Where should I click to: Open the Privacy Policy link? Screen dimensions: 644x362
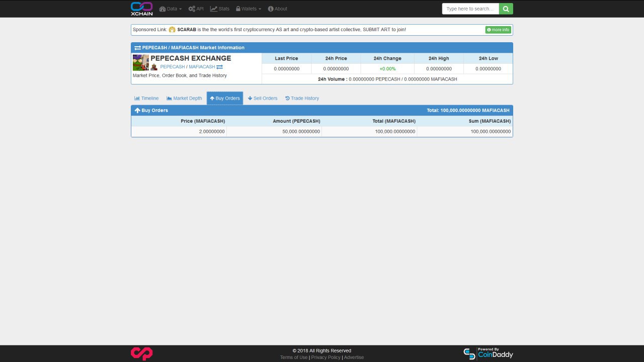point(326,357)
